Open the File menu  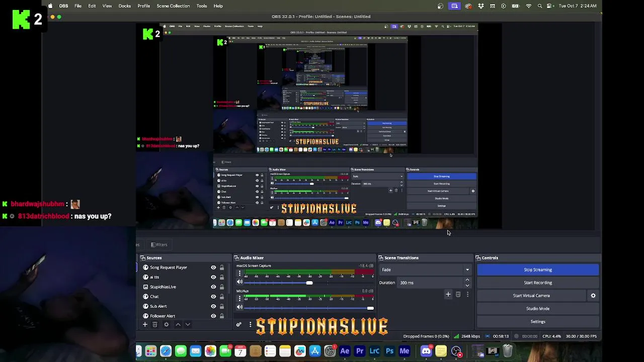[78, 6]
